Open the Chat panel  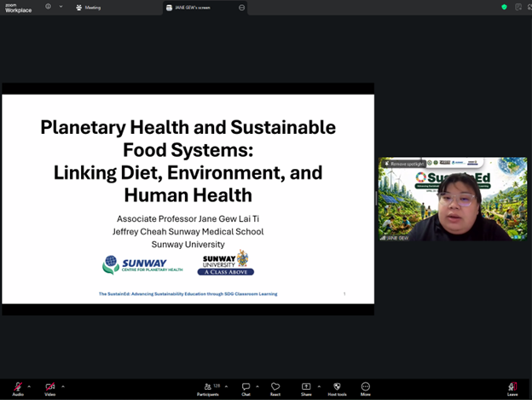tap(246, 387)
